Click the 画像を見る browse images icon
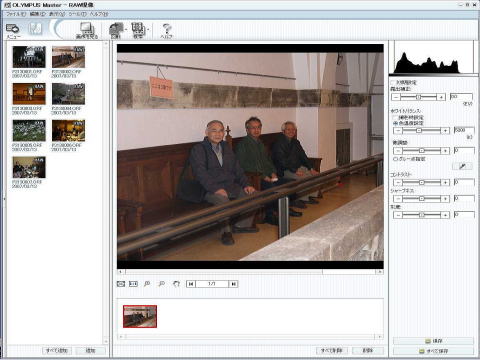The image size is (480, 360). pyautogui.click(x=87, y=31)
